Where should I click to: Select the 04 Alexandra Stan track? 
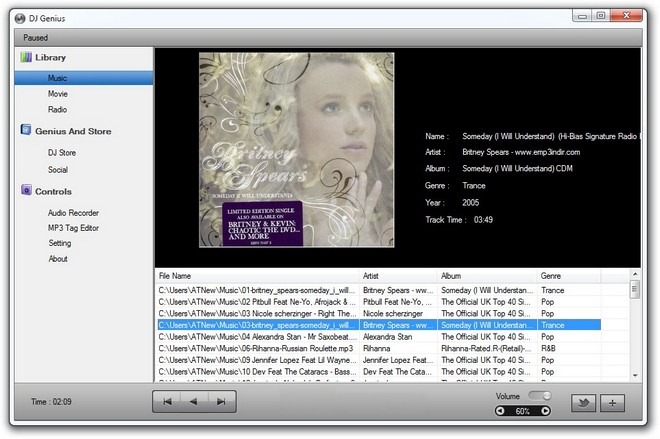point(379,337)
